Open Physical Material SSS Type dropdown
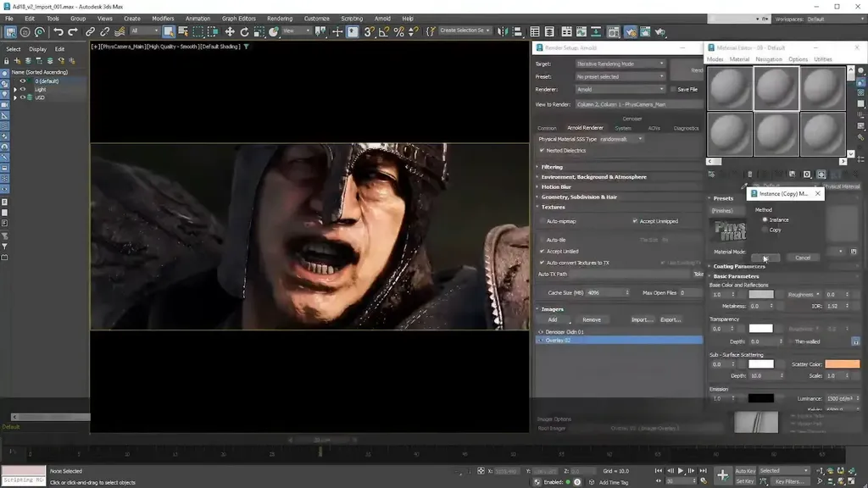868x488 pixels. (621, 139)
